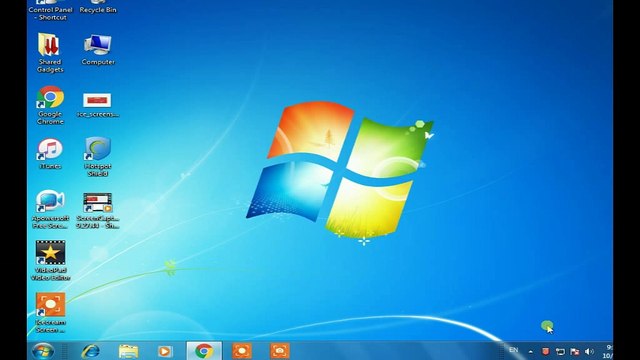Open the network status tray icon
This screenshot has height=360, width=640.
[560, 351]
